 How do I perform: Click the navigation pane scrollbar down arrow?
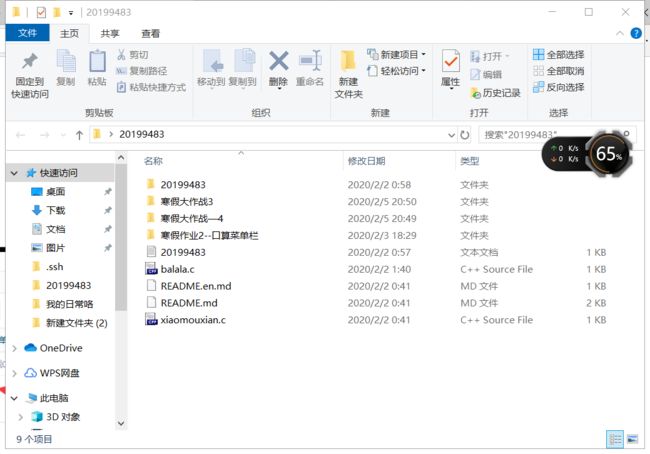(121, 424)
